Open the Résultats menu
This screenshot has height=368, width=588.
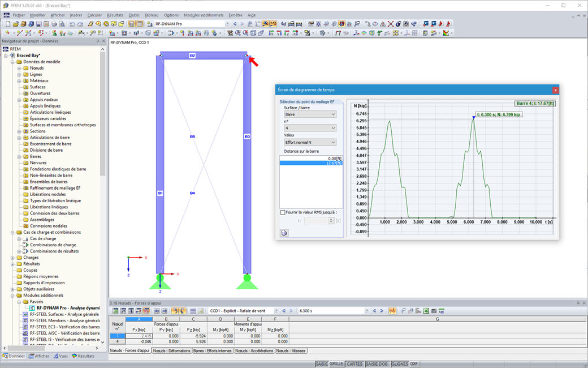coord(115,15)
